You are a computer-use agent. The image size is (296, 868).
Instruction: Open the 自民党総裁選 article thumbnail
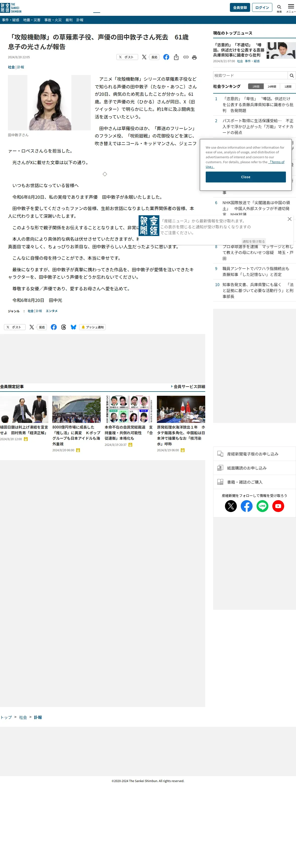coord(128,409)
